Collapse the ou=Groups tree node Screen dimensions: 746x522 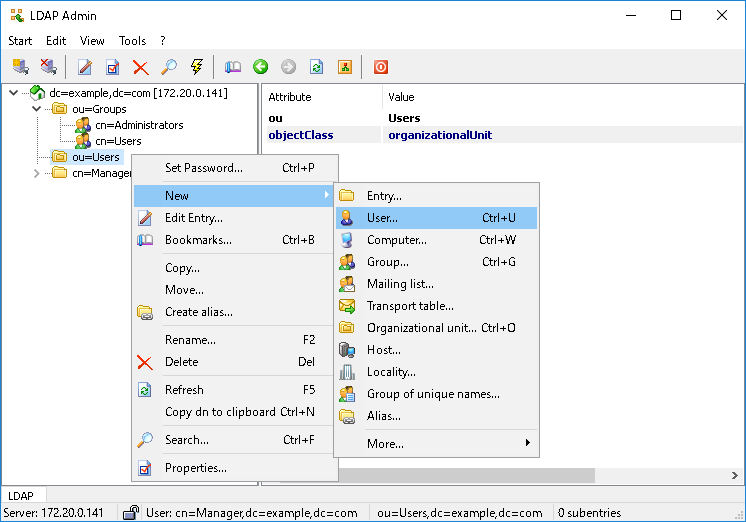coord(37,109)
